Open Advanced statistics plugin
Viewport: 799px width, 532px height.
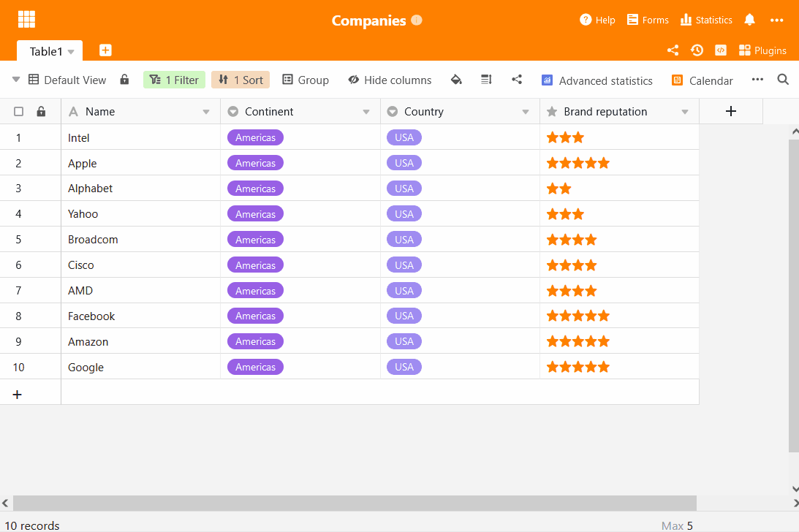pyautogui.click(x=597, y=80)
